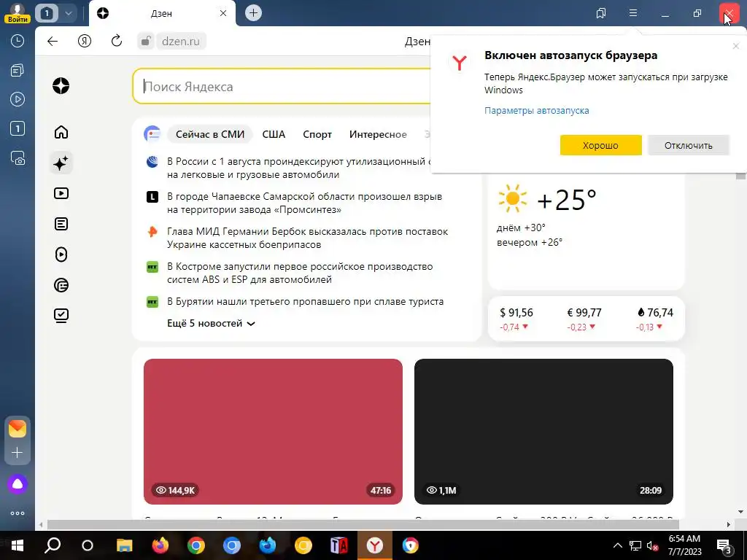The height and width of the screenshot is (560, 747).
Task: Switch to Интересное news tab
Action: tap(378, 134)
